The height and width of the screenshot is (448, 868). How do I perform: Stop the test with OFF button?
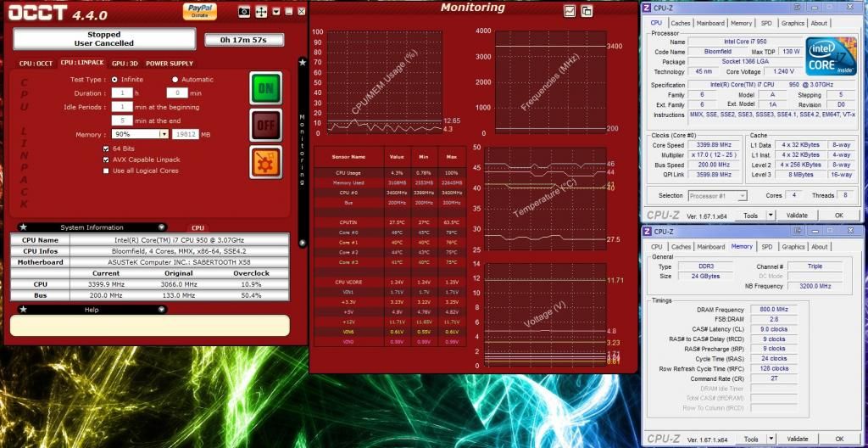tap(265, 125)
